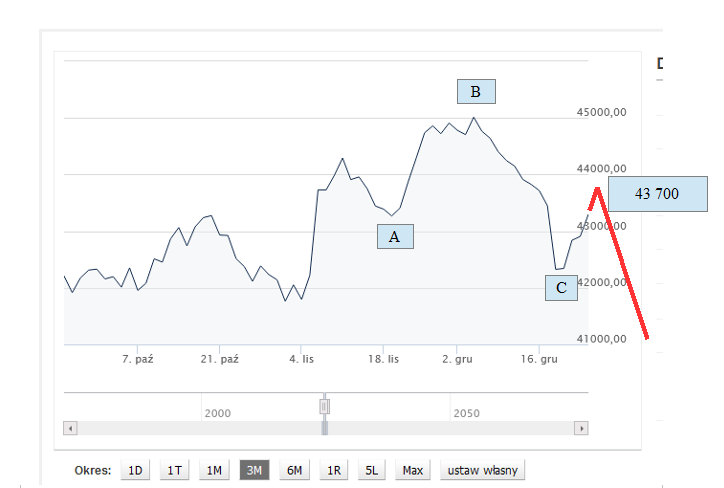Choose the 6M time range
The height and width of the screenshot is (488, 724).
[294, 470]
